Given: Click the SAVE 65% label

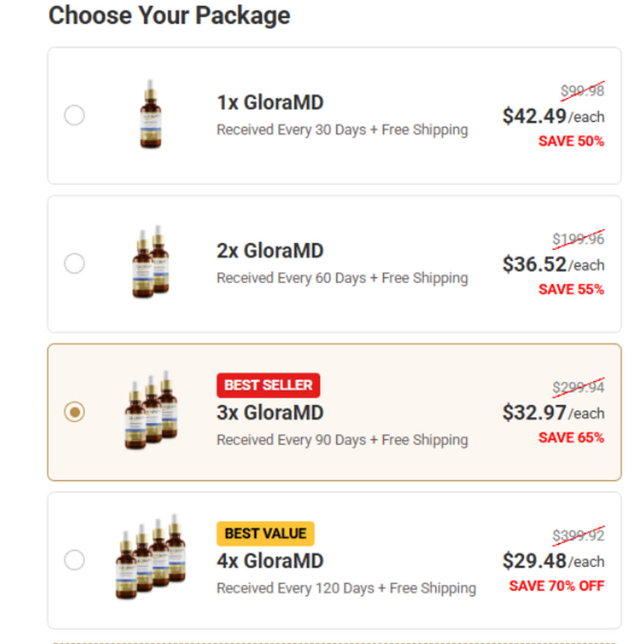Looking at the screenshot, I should pyautogui.click(x=571, y=437).
